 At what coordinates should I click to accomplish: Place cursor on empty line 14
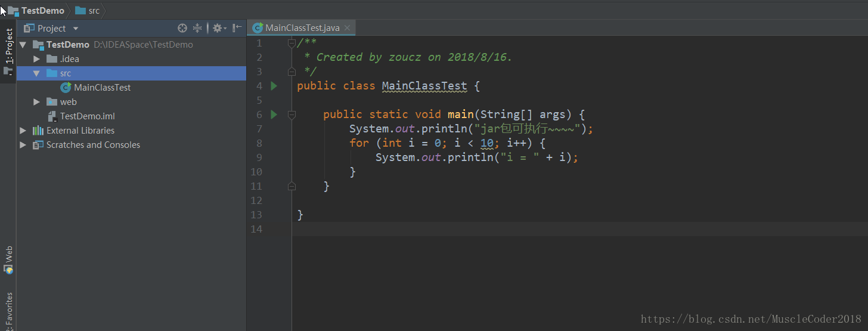[579, 229]
